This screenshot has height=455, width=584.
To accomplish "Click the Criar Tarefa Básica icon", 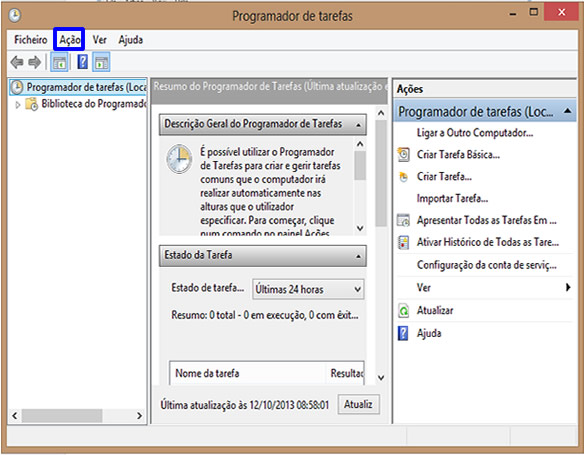I will click(403, 155).
